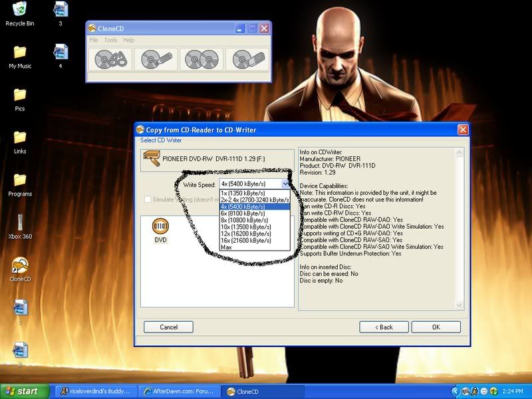Open the Programs folder on desktop

(x=20, y=180)
